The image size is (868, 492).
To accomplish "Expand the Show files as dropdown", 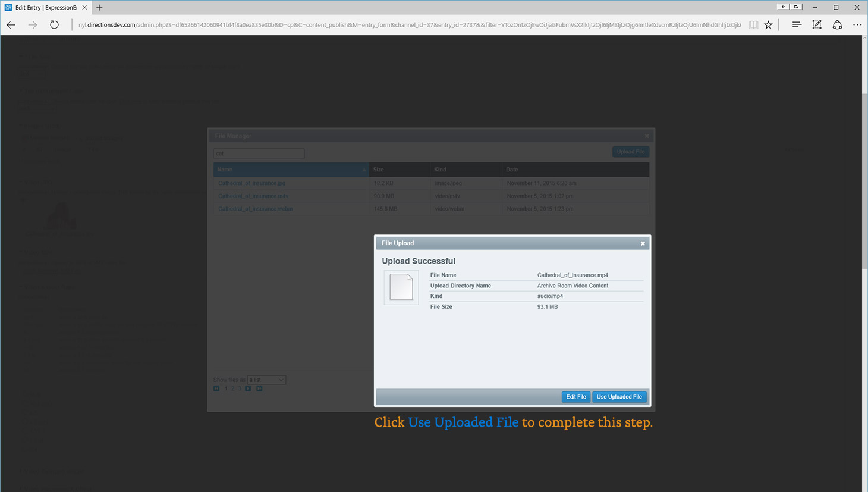I will point(266,380).
